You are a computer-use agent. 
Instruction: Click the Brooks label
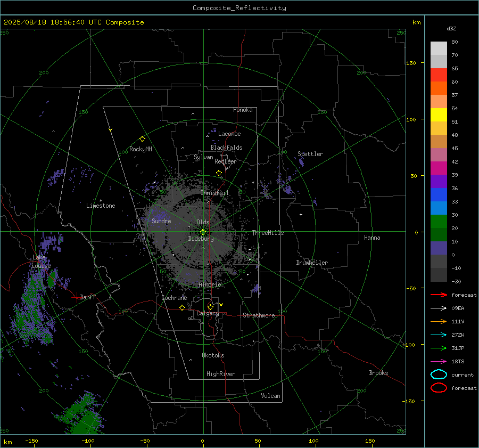[x=378, y=373]
